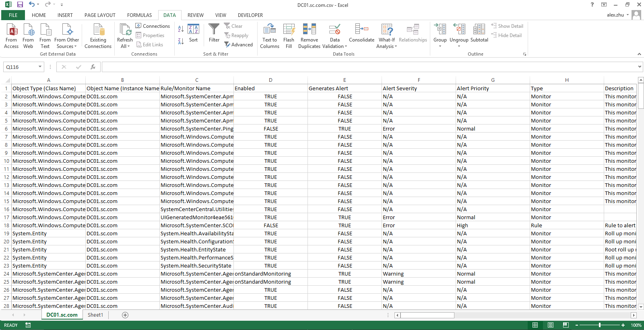Switch to PAGE LAYOUT tab
Image resolution: width=644 pixels, height=330 pixels.
100,15
